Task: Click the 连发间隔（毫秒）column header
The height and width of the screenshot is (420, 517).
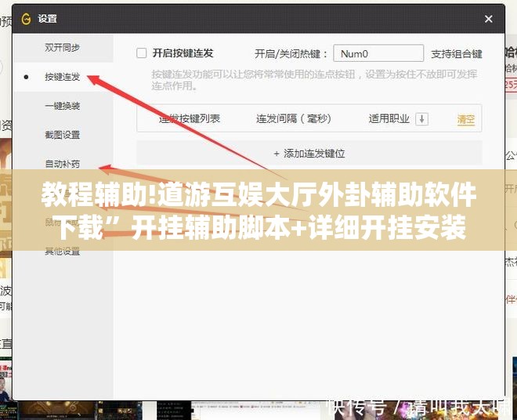Action: click(294, 118)
